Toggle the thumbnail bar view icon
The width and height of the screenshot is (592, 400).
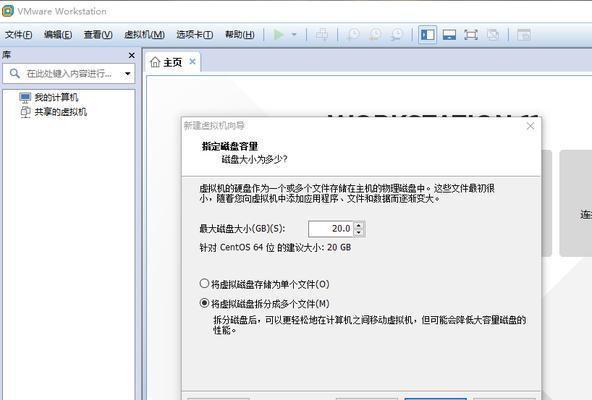tap(449, 35)
